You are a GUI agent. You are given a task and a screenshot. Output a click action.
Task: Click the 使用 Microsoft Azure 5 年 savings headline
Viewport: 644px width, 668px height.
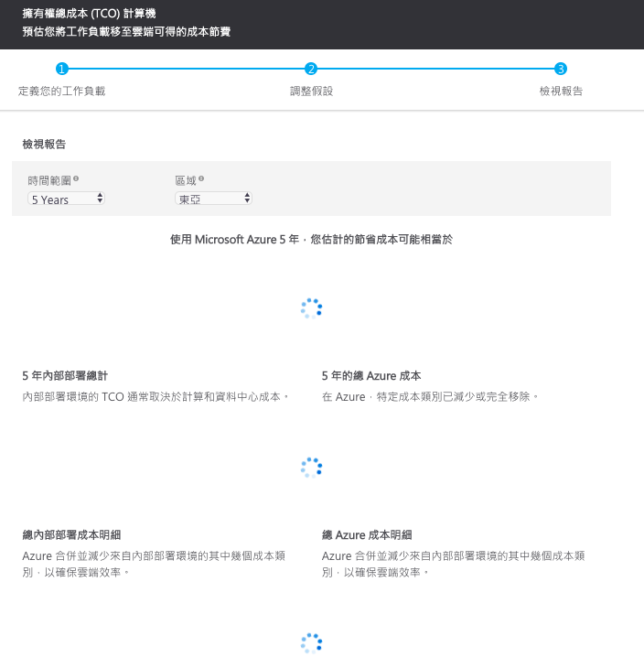(311, 240)
